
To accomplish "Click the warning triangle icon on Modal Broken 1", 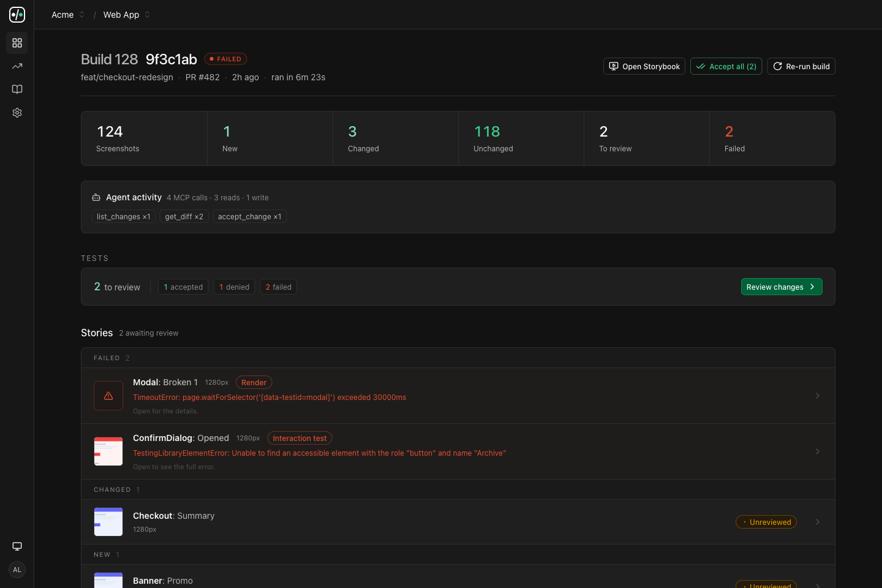I will click(108, 396).
